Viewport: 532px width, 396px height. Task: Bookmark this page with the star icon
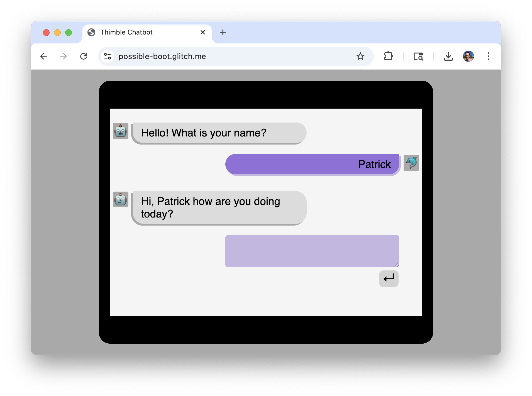(360, 56)
